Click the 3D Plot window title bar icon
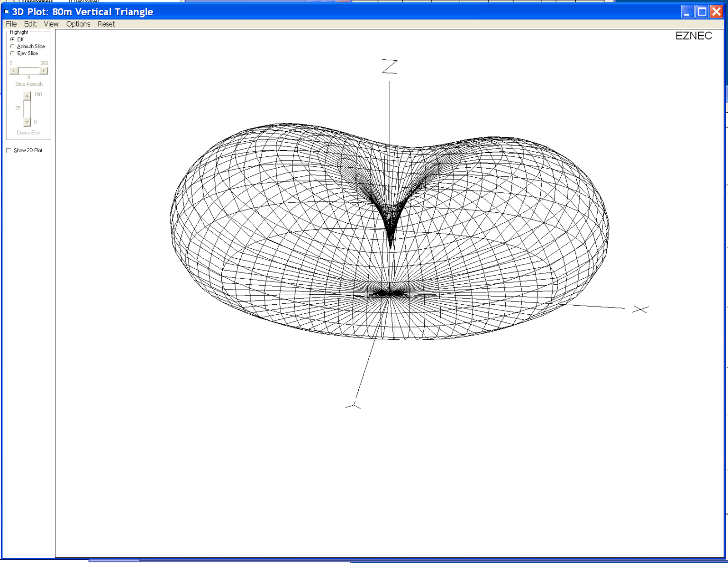728x563 pixels. pyautogui.click(x=7, y=12)
